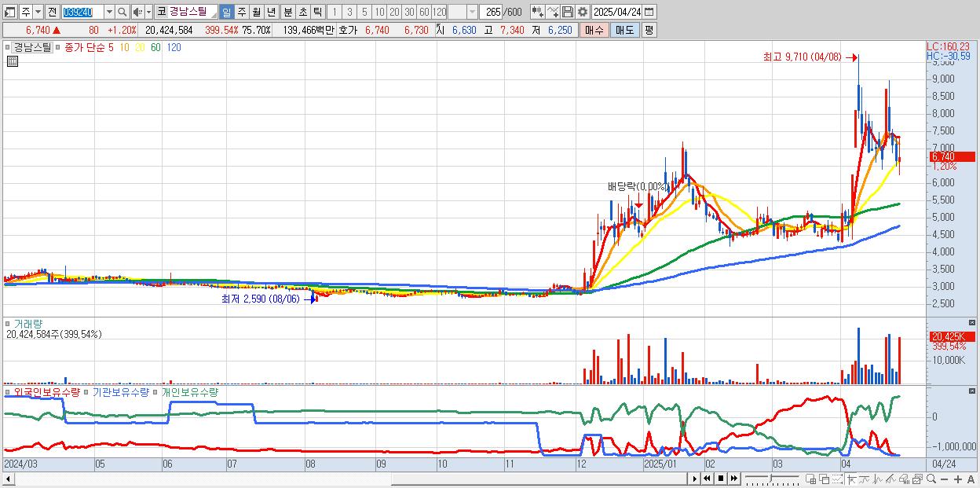Click the 120 moving average legend value
The image size is (980, 488).
tap(174, 47)
